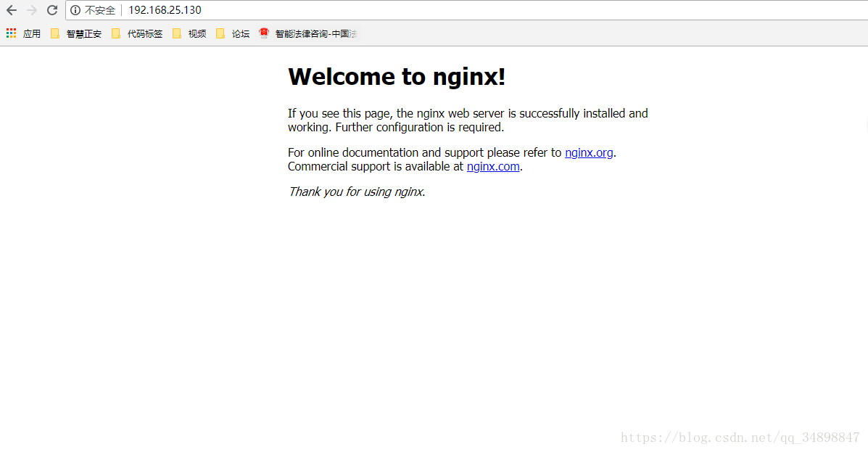
Task: Open the 智能法律咨询 bookmark
Action: (308, 34)
